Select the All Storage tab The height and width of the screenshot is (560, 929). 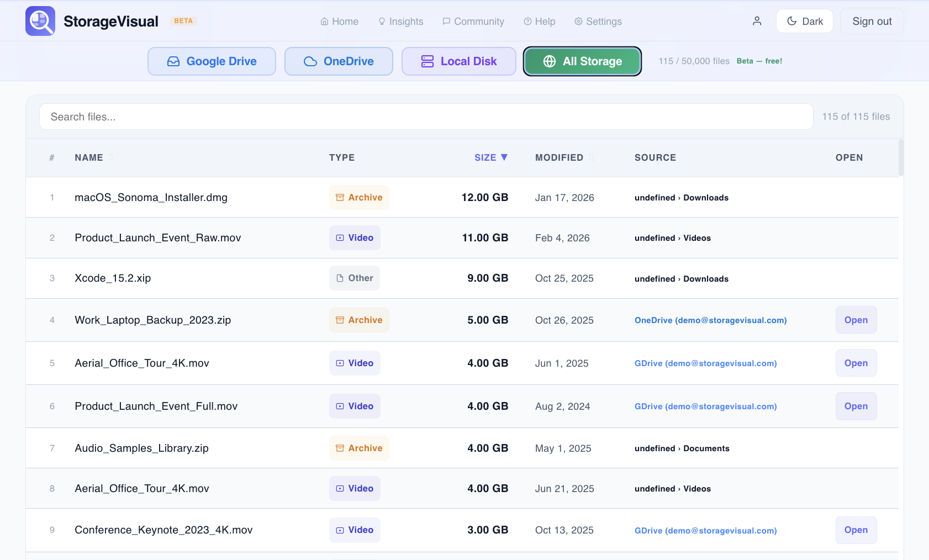[x=582, y=61]
